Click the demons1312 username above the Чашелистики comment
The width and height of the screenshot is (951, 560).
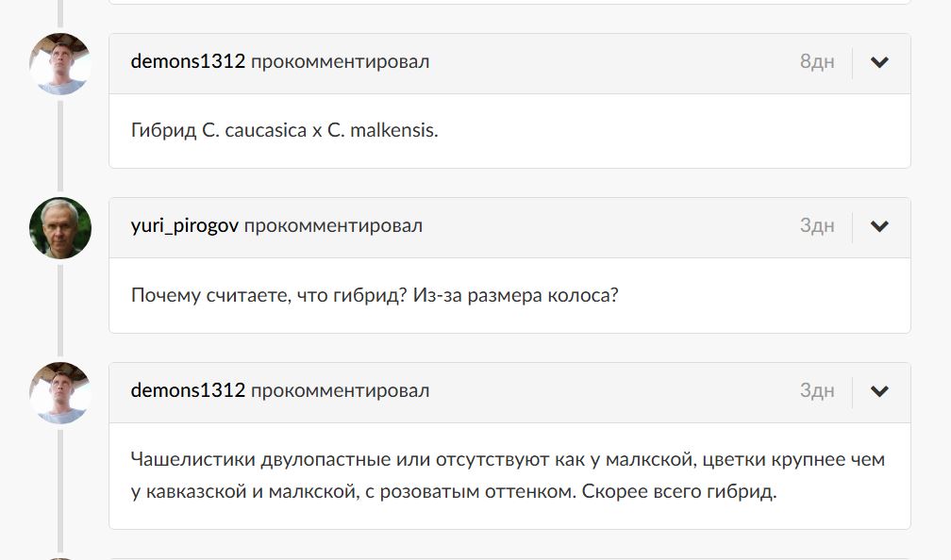point(188,390)
